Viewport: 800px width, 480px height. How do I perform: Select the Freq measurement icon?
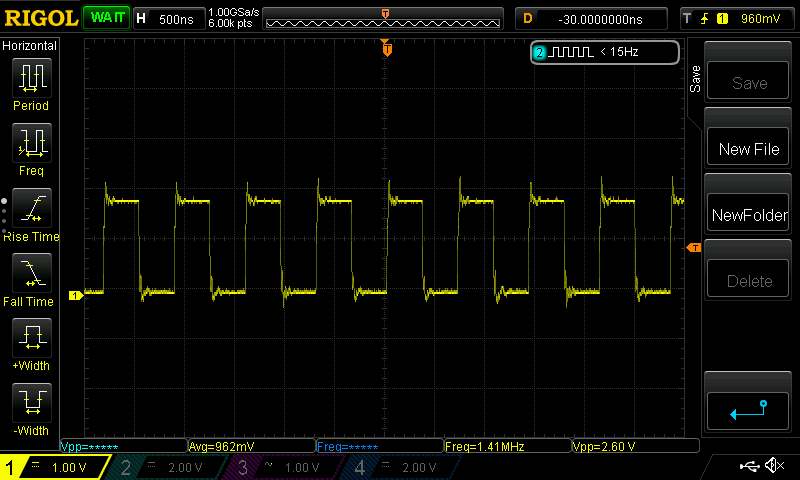point(32,143)
